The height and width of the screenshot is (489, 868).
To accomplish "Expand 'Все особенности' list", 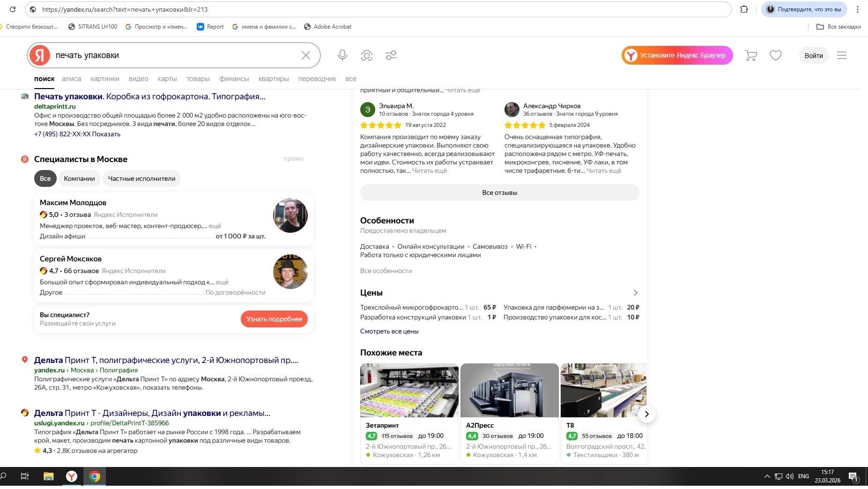I will [x=386, y=271].
